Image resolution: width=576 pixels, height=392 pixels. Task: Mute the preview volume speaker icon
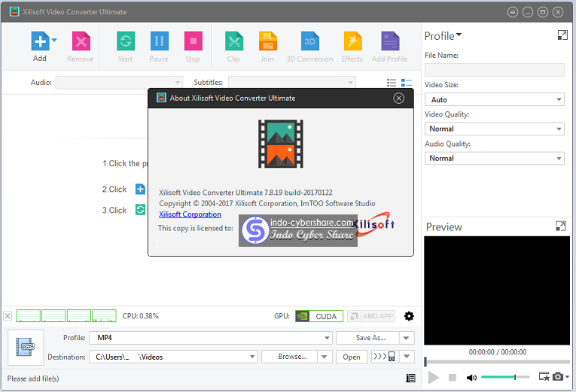click(x=471, y=377)
